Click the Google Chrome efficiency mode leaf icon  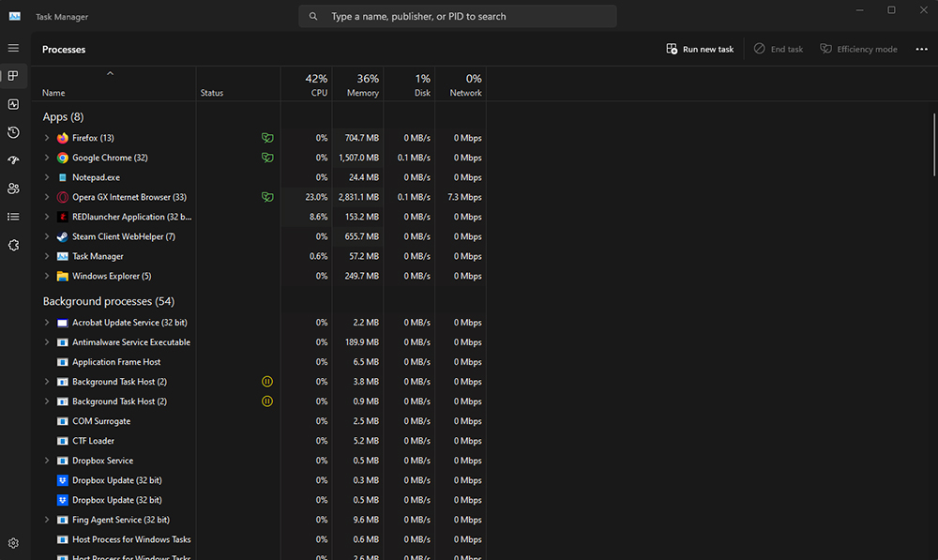267,158
